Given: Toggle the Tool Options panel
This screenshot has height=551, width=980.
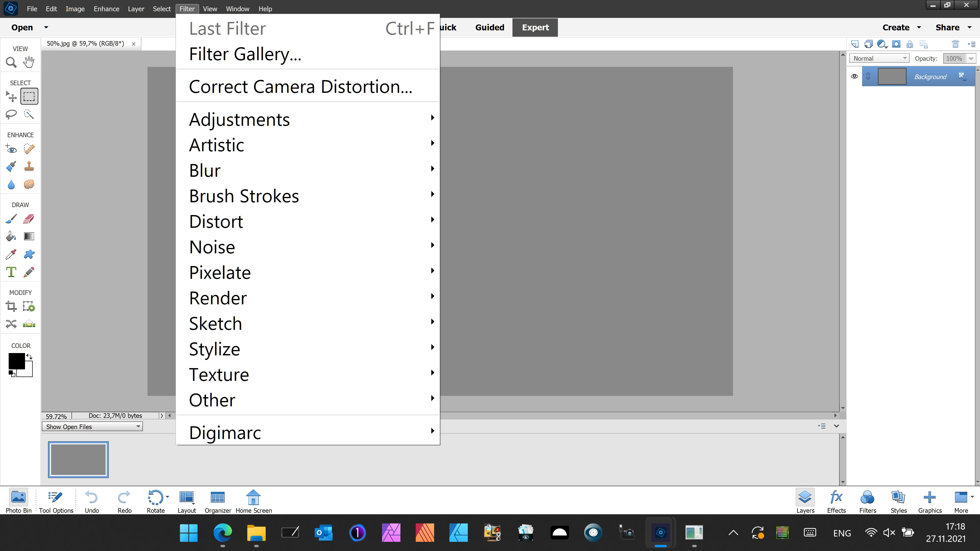Looking at the screenshot, I should coord(56,501).
